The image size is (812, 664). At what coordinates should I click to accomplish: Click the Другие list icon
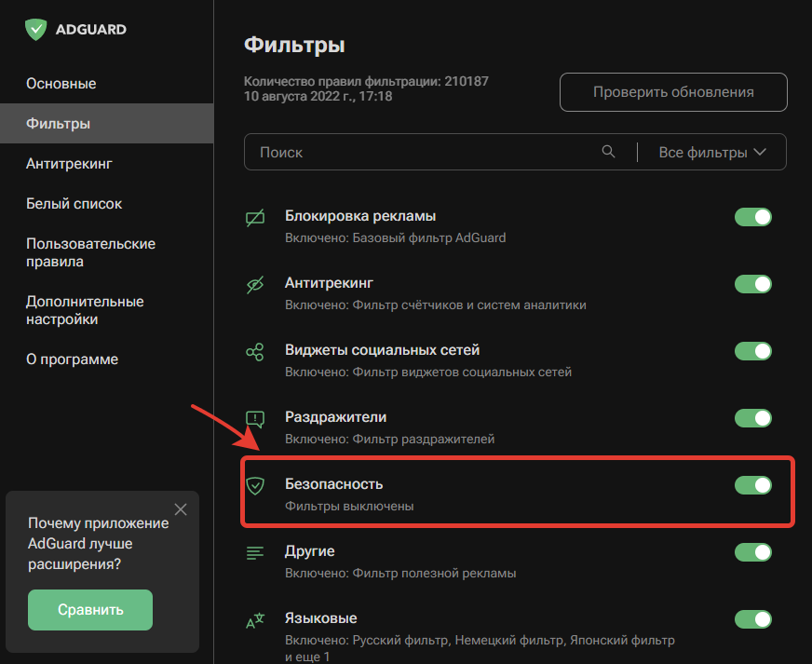(x=255, y=551)
